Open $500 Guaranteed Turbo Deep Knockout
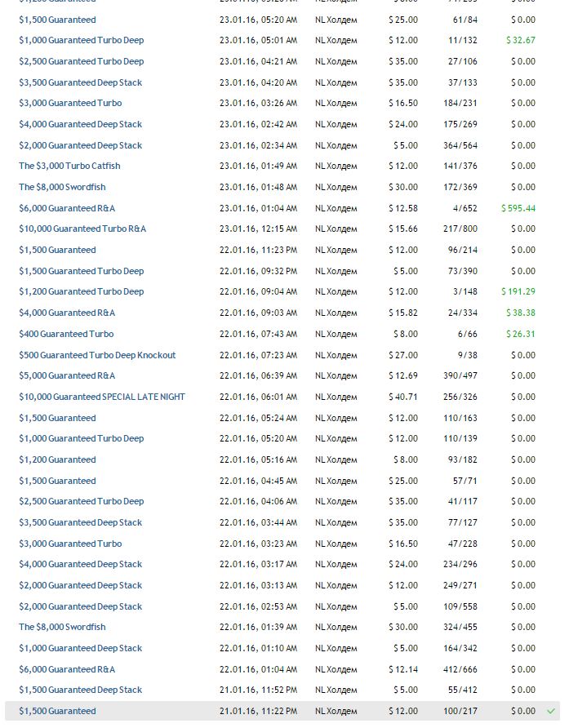The height and width of the screenshot is (728, 569). click(x=97, y=355)
